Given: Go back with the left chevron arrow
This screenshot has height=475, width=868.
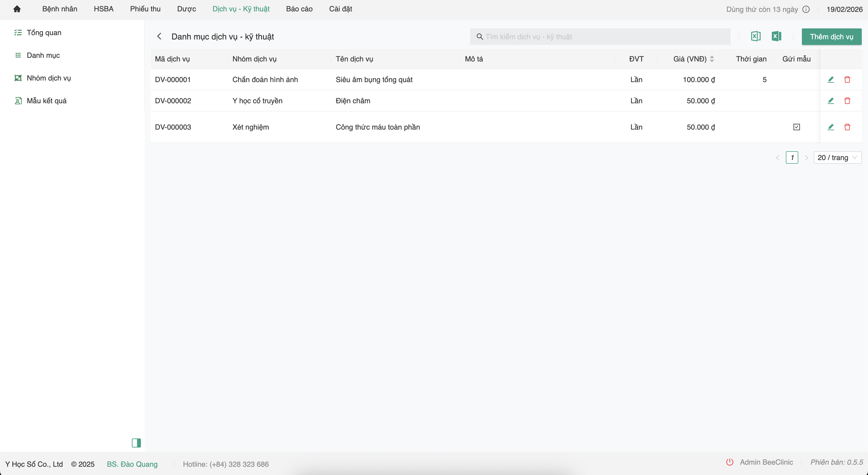Looking at the screenshot, I should click(159, 36).
